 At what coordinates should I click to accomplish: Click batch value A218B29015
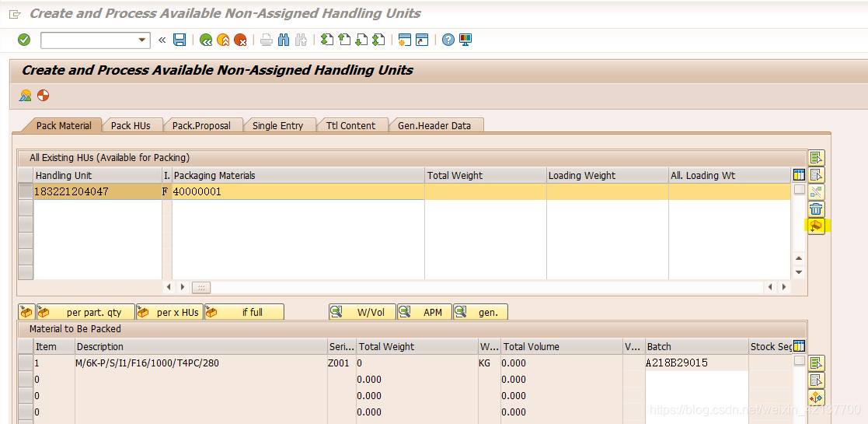click(697, 363)
